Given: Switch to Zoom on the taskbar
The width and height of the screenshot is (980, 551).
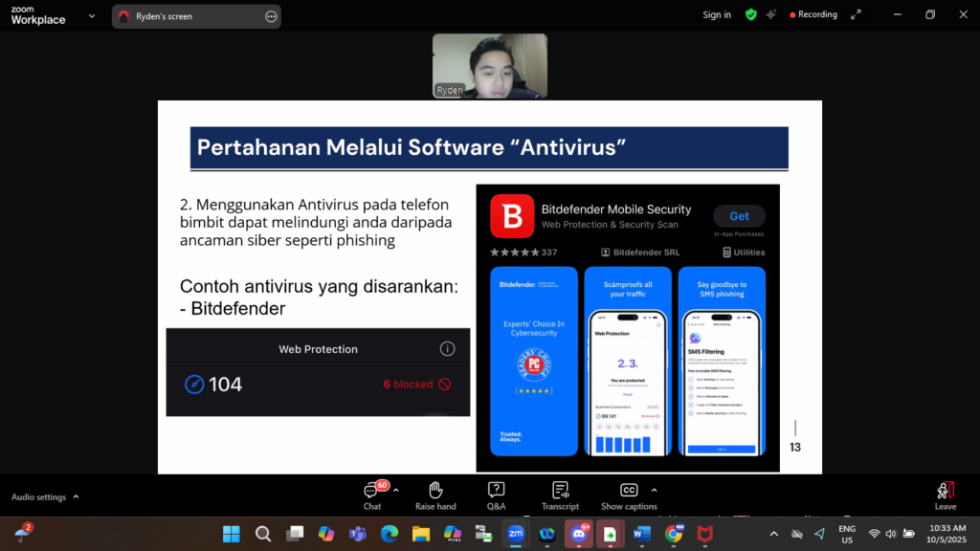Looking at the screenshot, I should click(516, 534).
